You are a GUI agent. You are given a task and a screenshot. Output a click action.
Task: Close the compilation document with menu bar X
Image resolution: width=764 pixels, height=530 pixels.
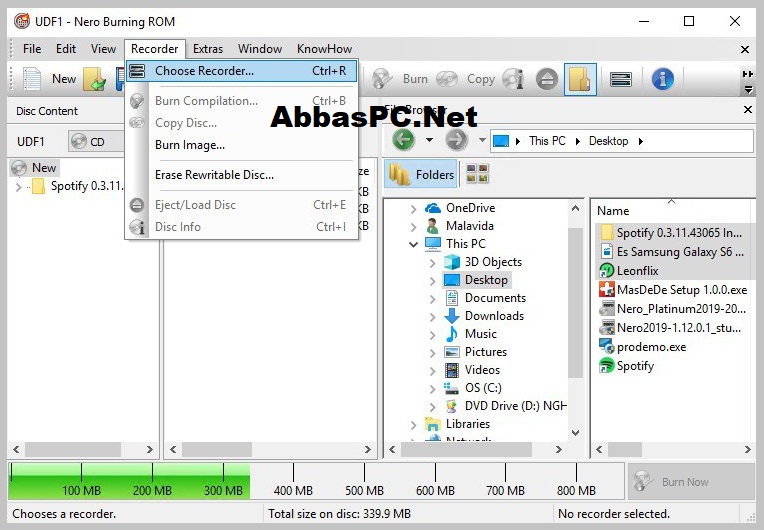745,49
